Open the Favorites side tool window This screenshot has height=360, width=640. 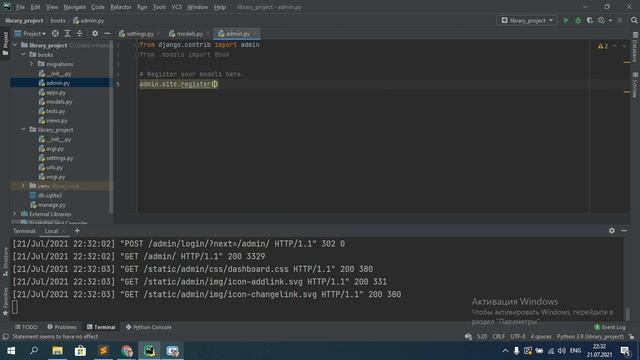[5, 302]
